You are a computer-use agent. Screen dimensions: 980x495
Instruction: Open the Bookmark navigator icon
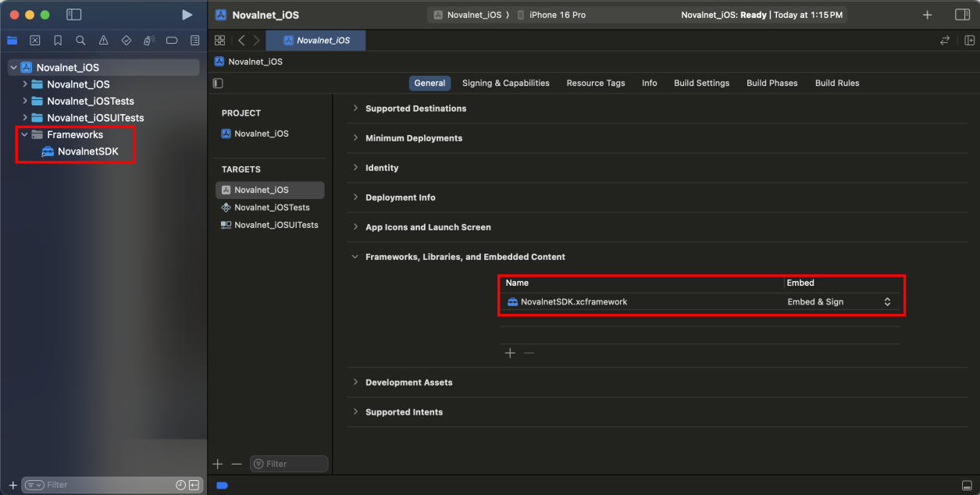pos(58,41)
